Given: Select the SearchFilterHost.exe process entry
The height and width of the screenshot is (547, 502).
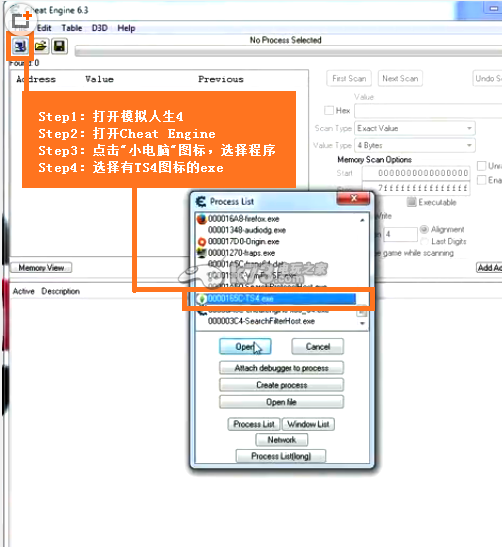Looking at the screenshot, I should click(261, 321).
